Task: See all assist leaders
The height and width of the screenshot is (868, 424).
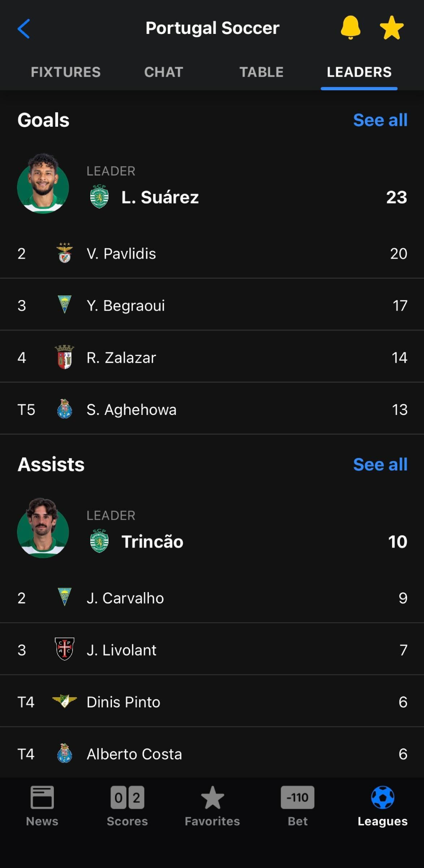Action: pos(380,465)
